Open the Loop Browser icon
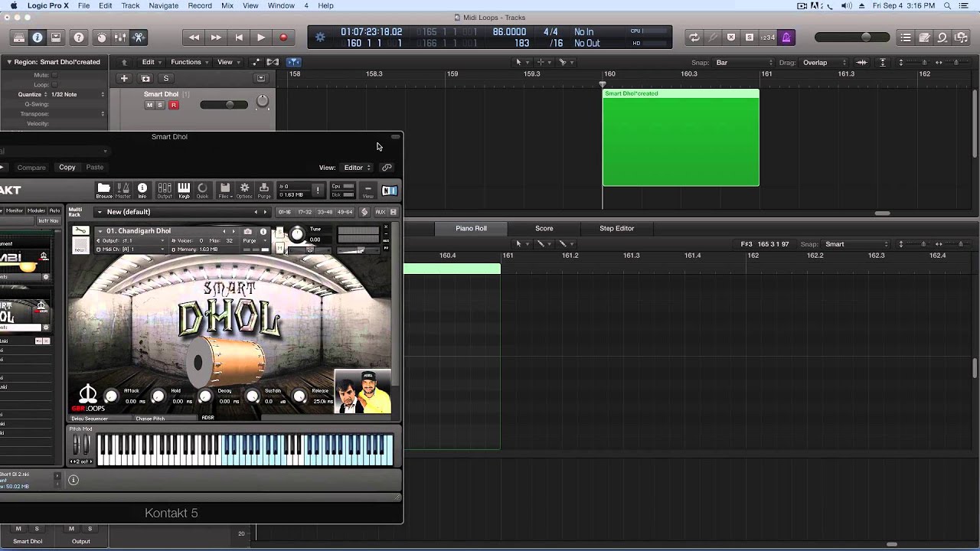980x551 pixels. coord(942,37)
